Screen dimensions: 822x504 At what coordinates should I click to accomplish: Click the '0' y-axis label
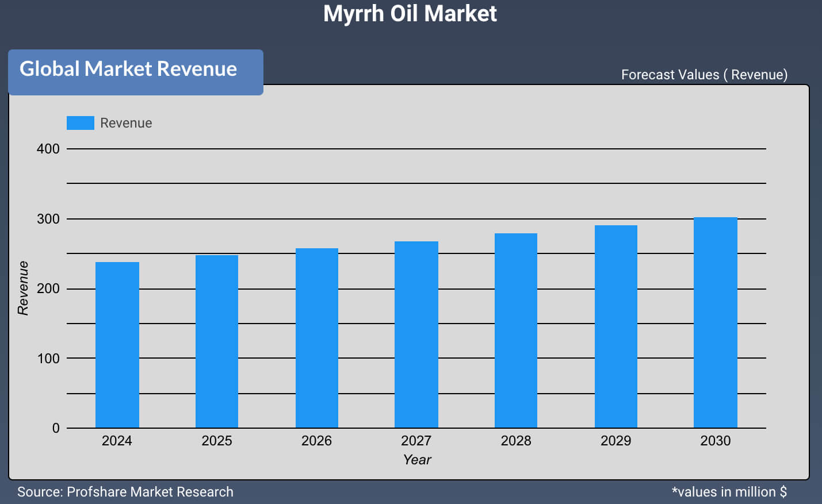point(56,428)
